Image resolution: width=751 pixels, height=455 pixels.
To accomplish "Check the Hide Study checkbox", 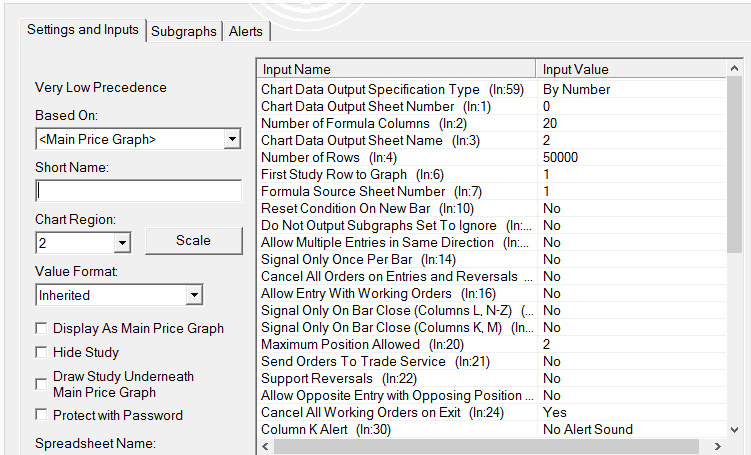I will click(x=41, y=352).
